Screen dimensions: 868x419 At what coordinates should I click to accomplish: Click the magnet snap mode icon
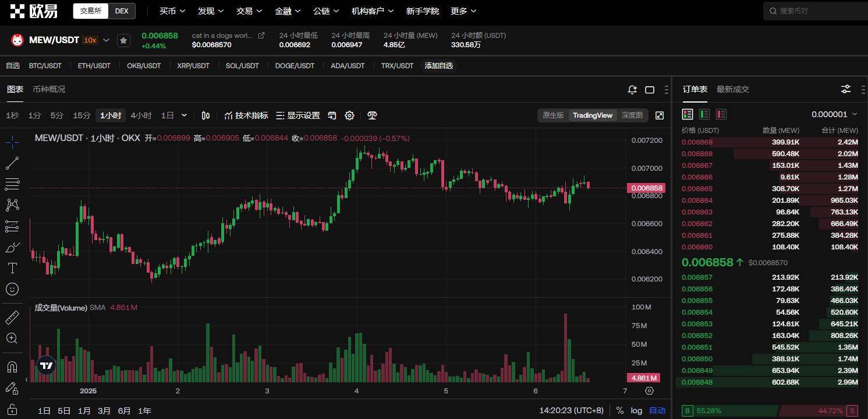click(x=12, y=367)
